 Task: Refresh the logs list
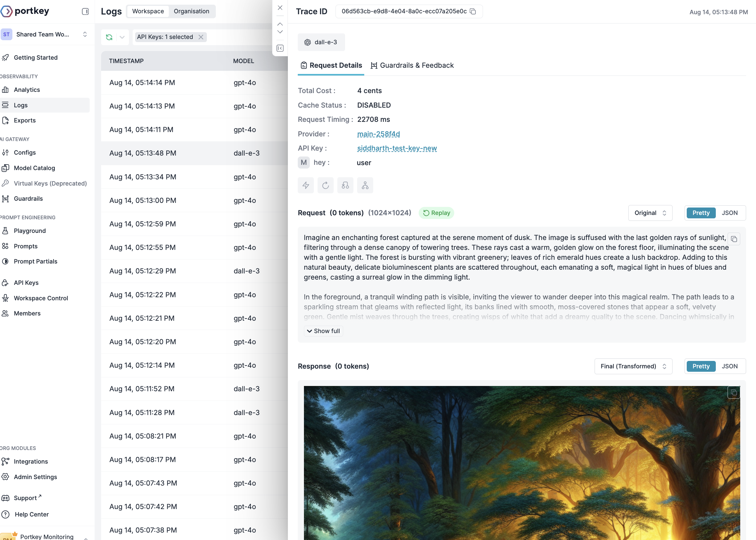click(109, 37)
